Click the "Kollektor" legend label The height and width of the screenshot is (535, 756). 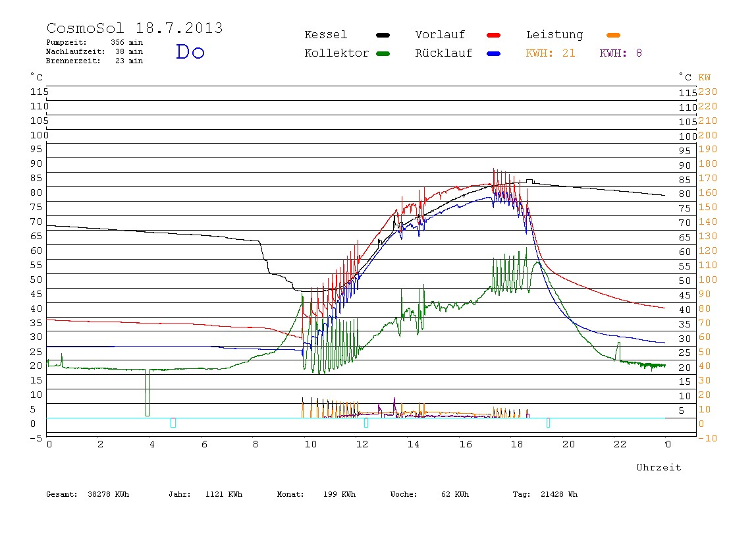pos(337,53)
